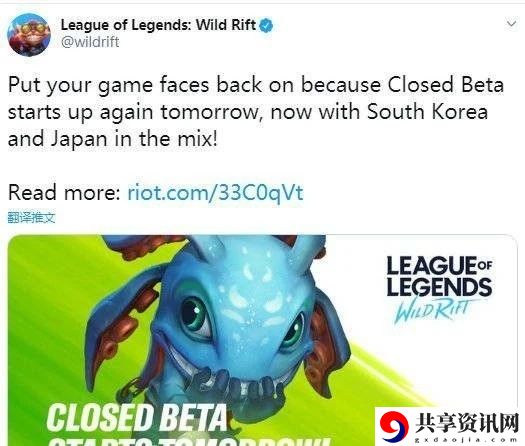Click the 翻译推文 translate tweet link
Screen dimensions: 525x446
[x=31, y=218]
